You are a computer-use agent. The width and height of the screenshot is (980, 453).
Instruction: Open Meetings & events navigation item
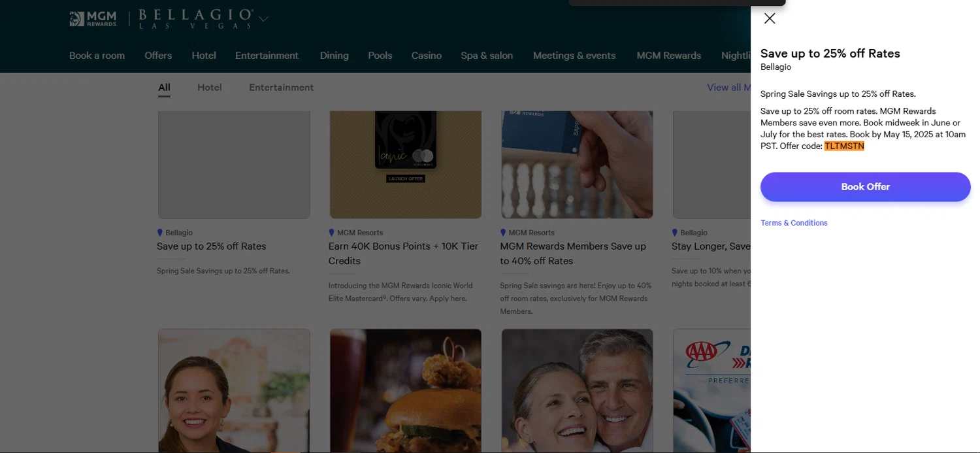[x=574, y=56]
